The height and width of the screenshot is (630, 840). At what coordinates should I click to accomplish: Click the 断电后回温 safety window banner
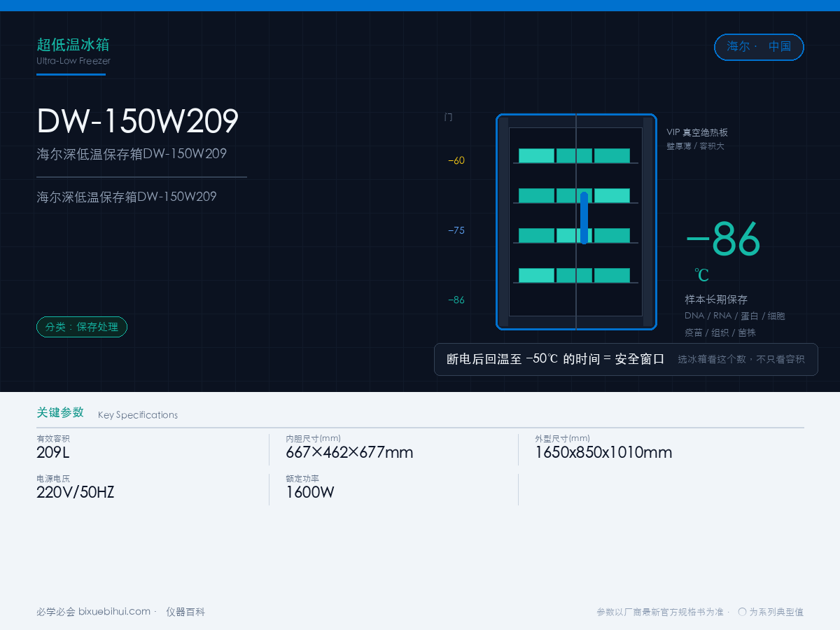coord(626,359)
